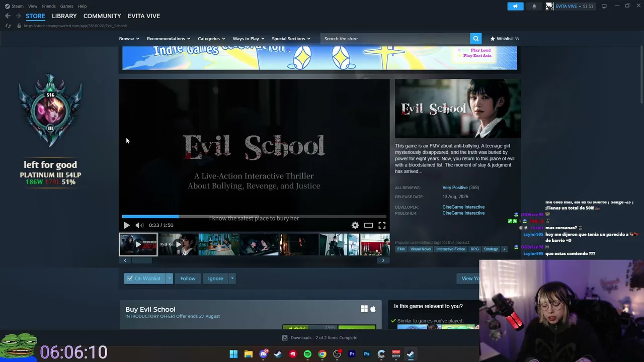Reload the store page
The image size is (644, 362).
click(x=8, y=26)
